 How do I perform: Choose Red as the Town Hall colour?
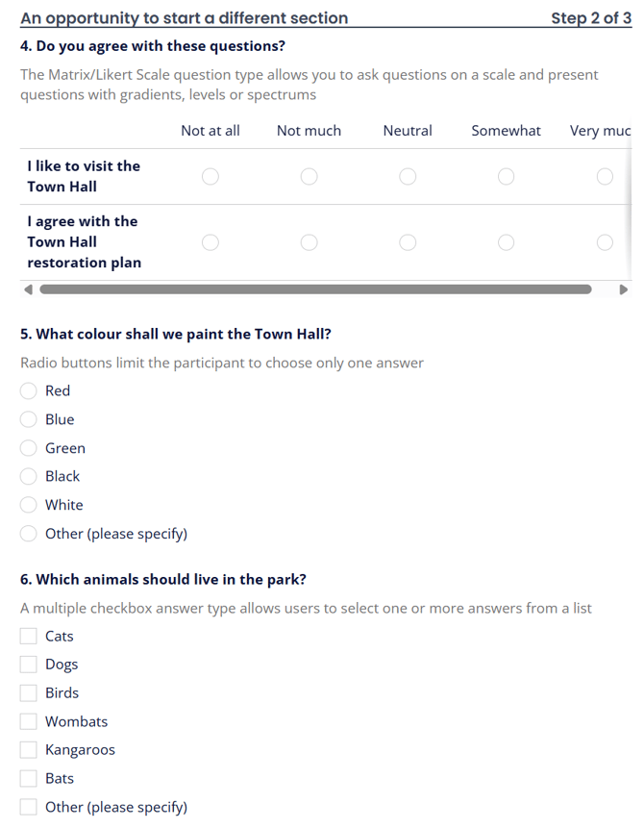[x=29, y=391]
